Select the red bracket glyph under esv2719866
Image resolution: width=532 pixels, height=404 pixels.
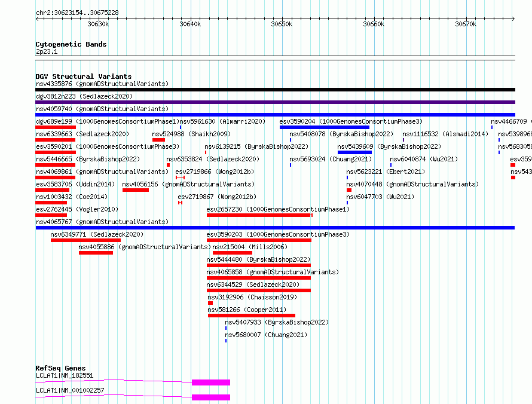180,177
